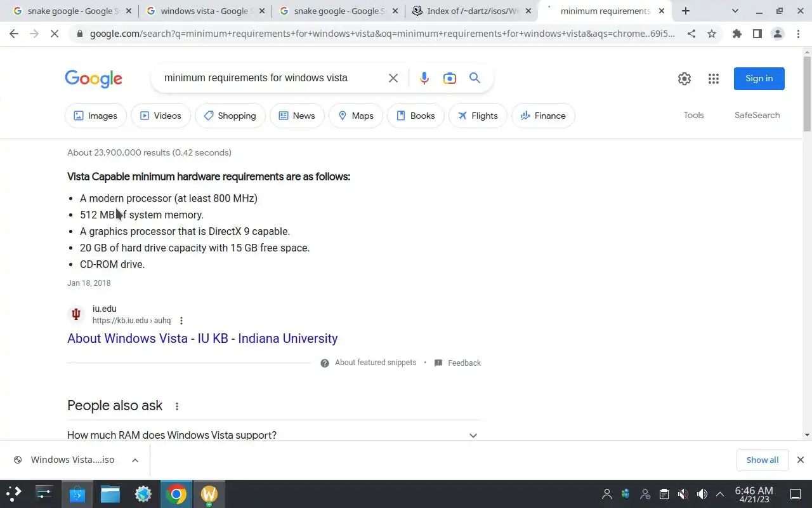
Task: Open Discover store icon in taskbar
Action: coord(77,493)
